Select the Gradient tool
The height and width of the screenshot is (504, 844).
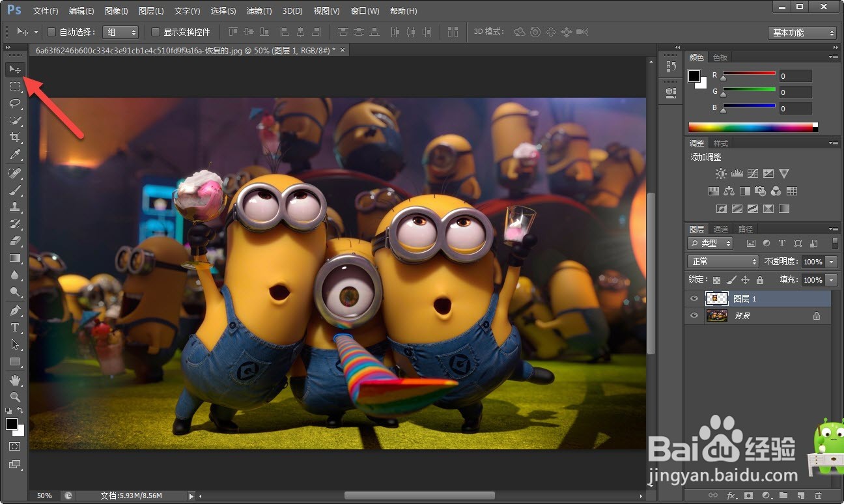15,259
